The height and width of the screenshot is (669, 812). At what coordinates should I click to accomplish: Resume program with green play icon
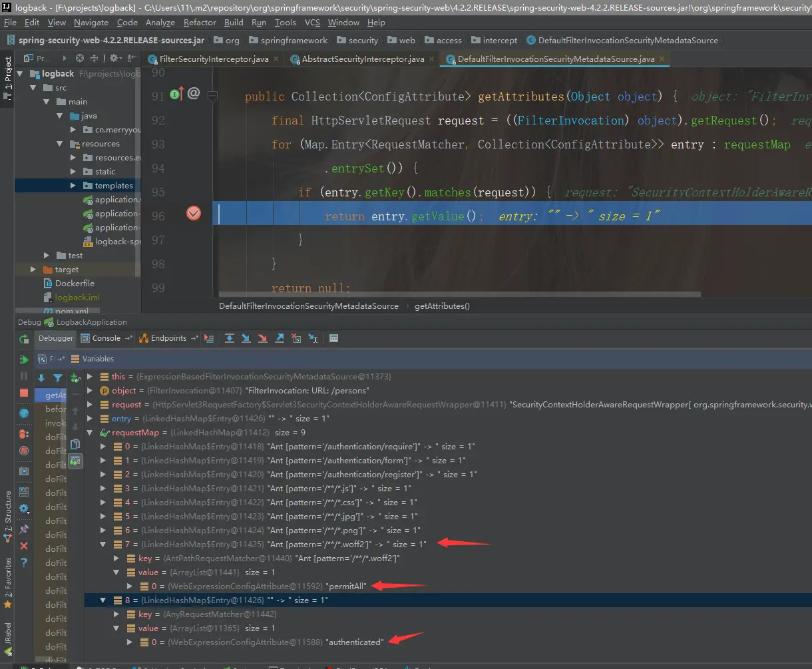pyautogui.click(x=24, y=359)
